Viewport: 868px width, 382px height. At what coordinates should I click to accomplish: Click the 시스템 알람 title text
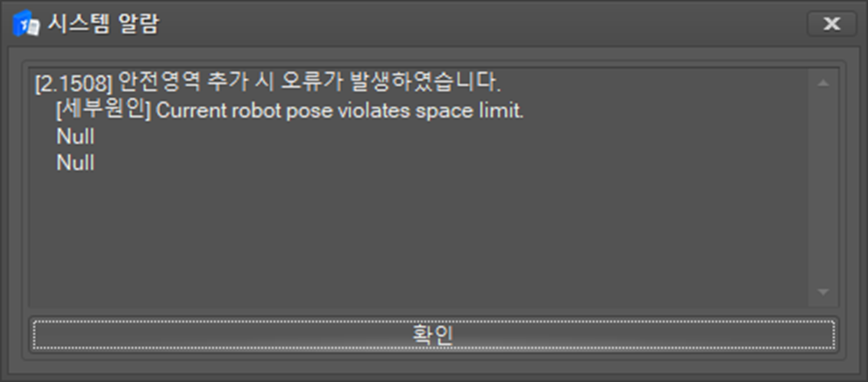click(103, 23)
